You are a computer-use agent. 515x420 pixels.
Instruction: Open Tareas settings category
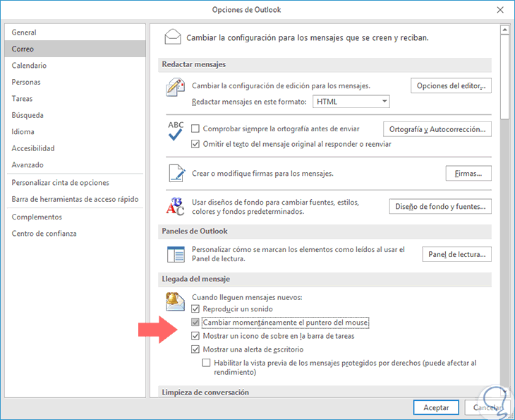75,99
